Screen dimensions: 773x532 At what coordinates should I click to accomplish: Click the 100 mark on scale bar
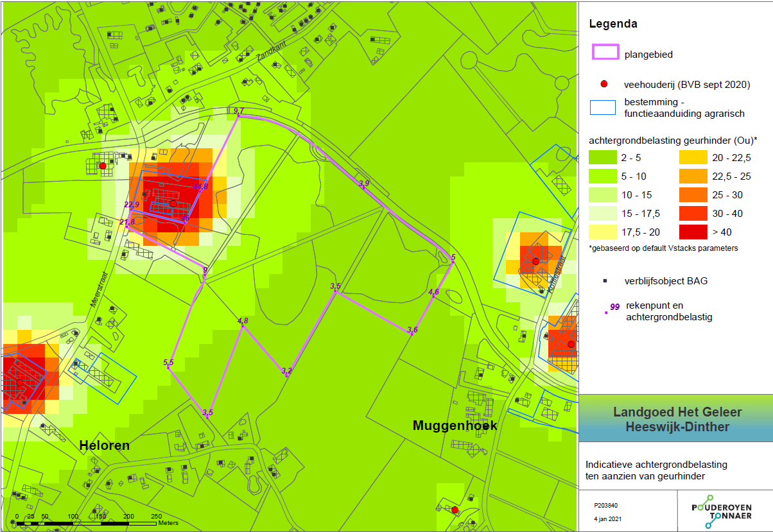[x=73, y=516]
